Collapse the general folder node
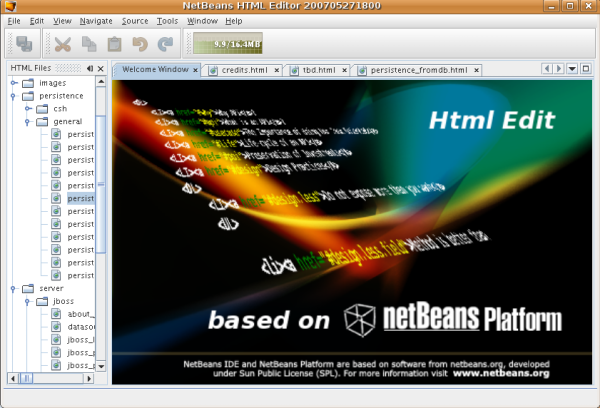Viewport: 600px width, 408px height. [28, 122]
